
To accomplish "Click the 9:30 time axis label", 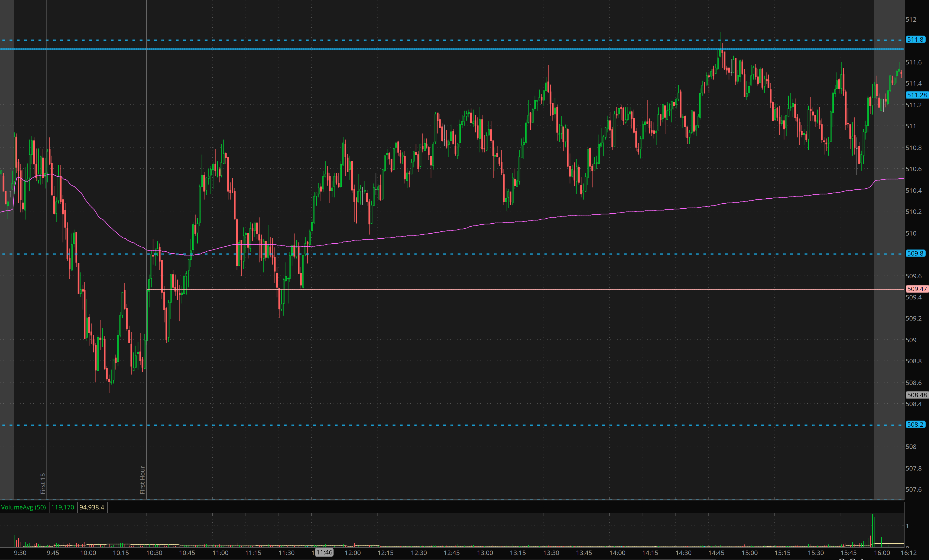I will coord(20,553).
